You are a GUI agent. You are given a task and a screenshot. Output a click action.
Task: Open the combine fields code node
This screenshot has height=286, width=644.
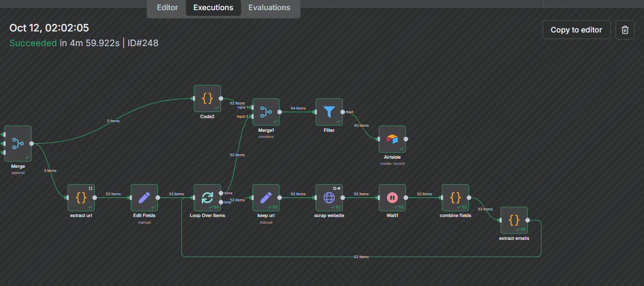click(455, 197)
